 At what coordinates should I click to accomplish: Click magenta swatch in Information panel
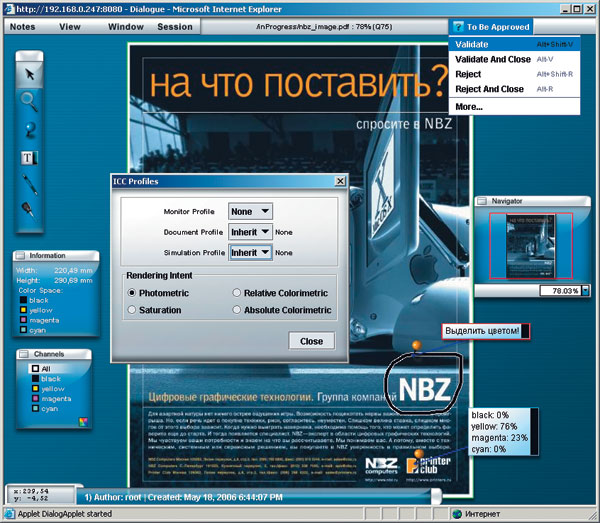(x=23, y=320)
